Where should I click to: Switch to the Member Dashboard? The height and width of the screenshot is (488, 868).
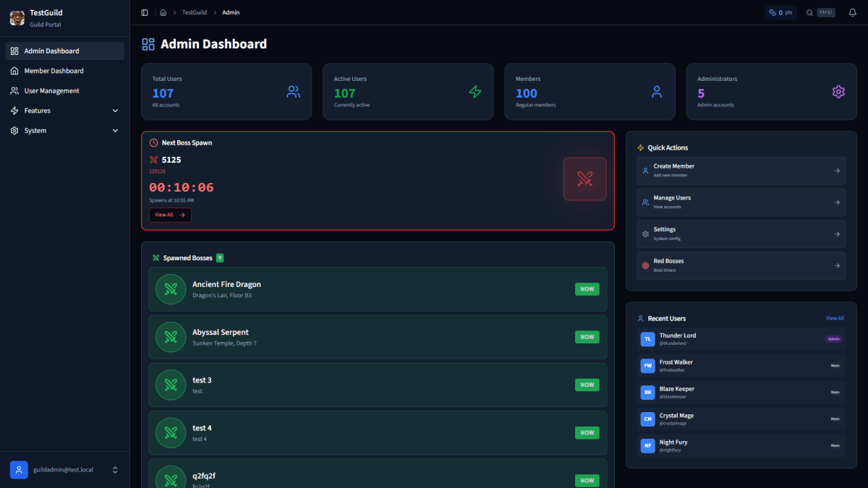(x=64, y=70)
